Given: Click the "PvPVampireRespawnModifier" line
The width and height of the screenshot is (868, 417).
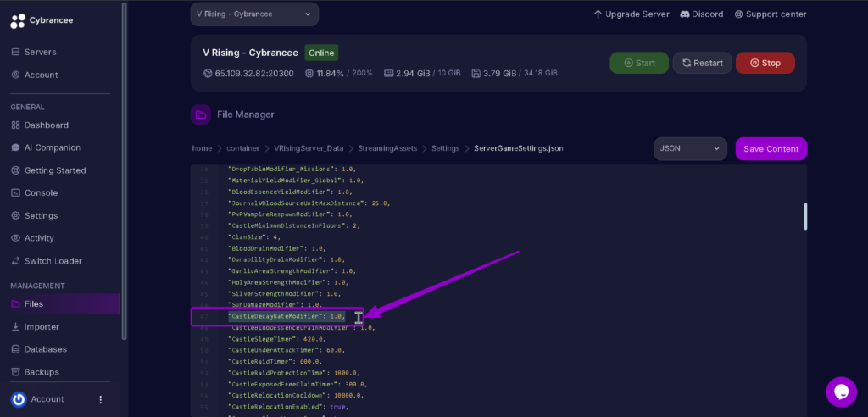Looking at the screenshot, I should tap(290, 214).
